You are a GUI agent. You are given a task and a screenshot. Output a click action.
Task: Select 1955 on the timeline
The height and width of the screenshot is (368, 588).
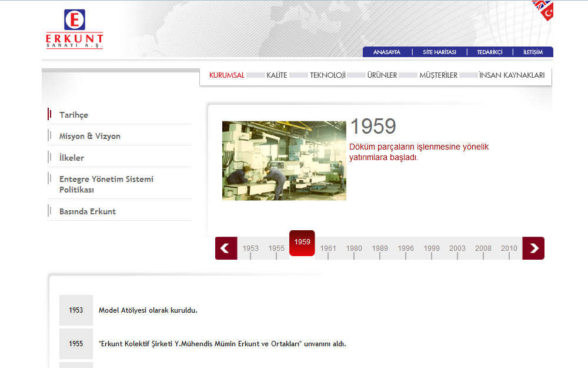[x=276, y=248]
